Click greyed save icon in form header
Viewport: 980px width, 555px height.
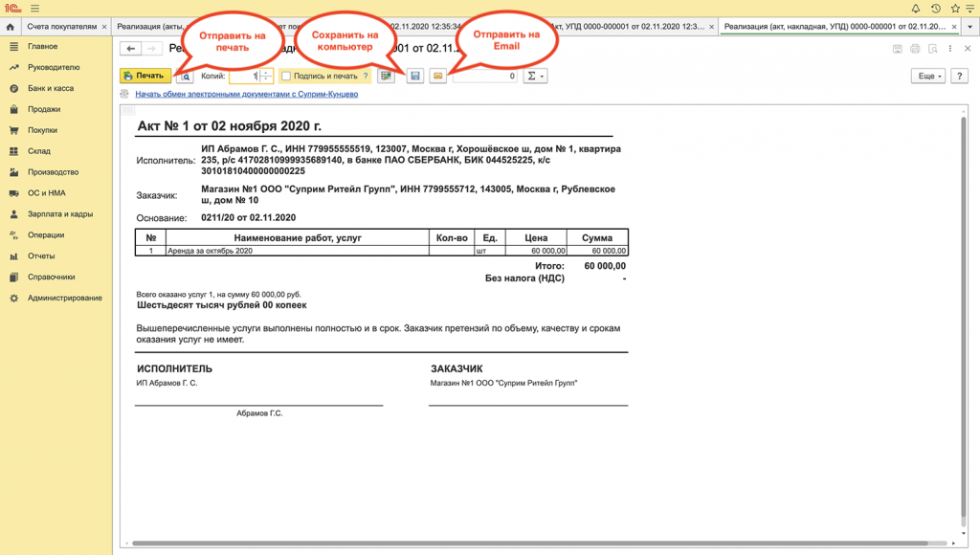pyautogui.click(x=898, y=49)
